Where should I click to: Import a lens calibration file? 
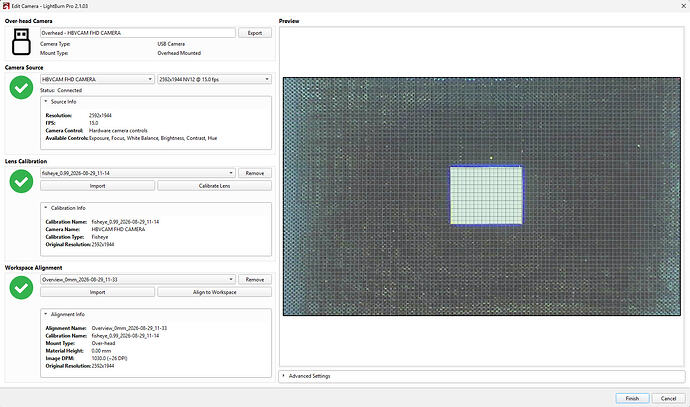[x=97, y=186]
